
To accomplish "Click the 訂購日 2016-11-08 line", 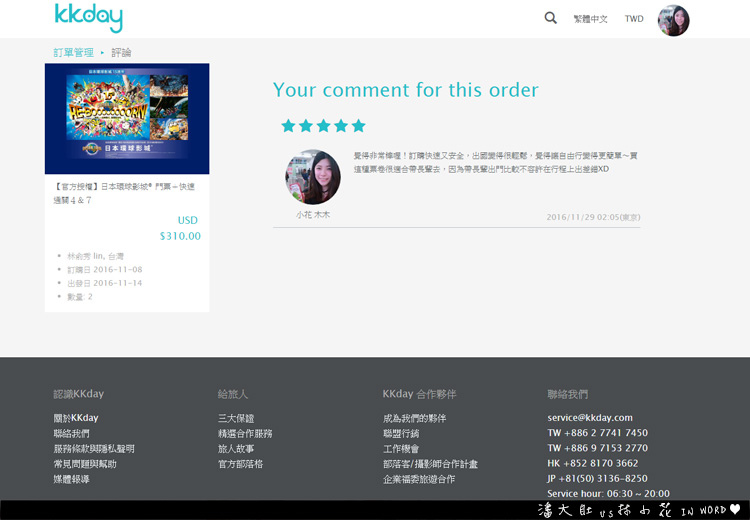I will tap(104, 269).
